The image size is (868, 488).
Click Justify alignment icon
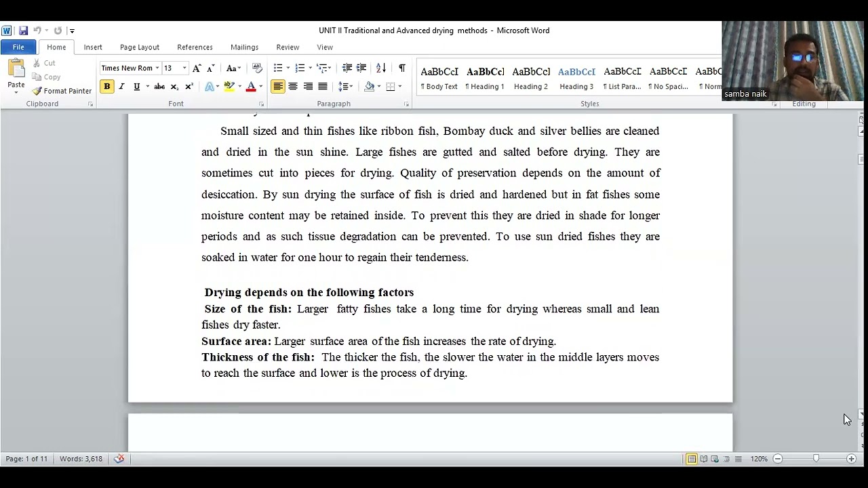pyautogui.click(x=323, y=86)
